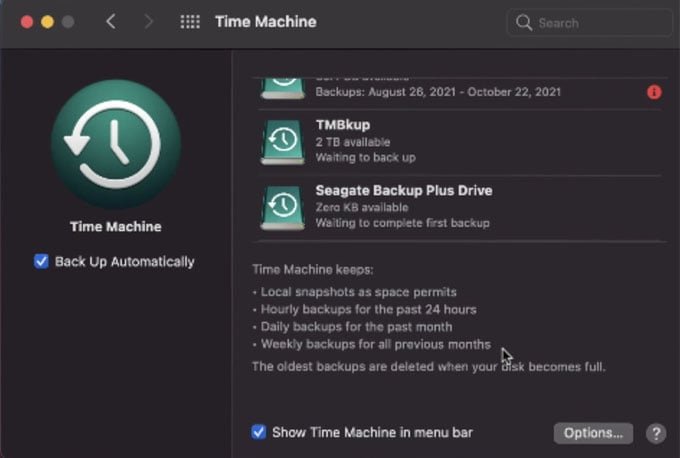
Task: Go forward with the right chevron arrow
Action: tap(148, 21)
